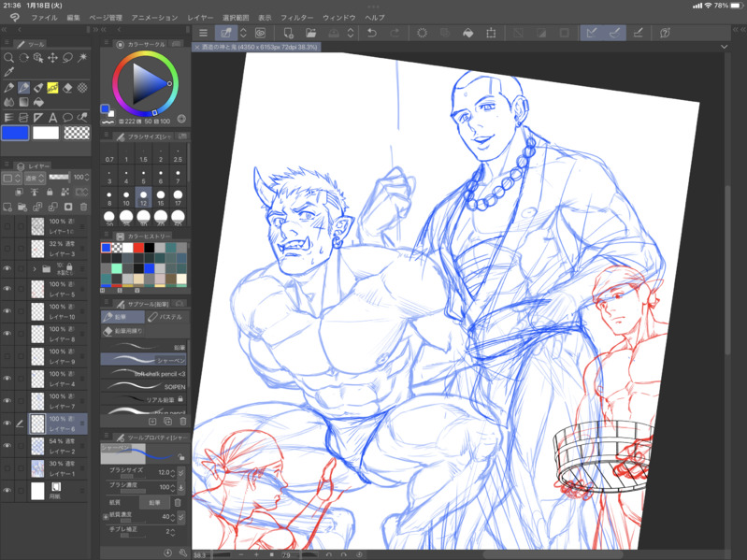Select the Auto select magic wand tool
This screenshot has height=560, width=747.
82,58
